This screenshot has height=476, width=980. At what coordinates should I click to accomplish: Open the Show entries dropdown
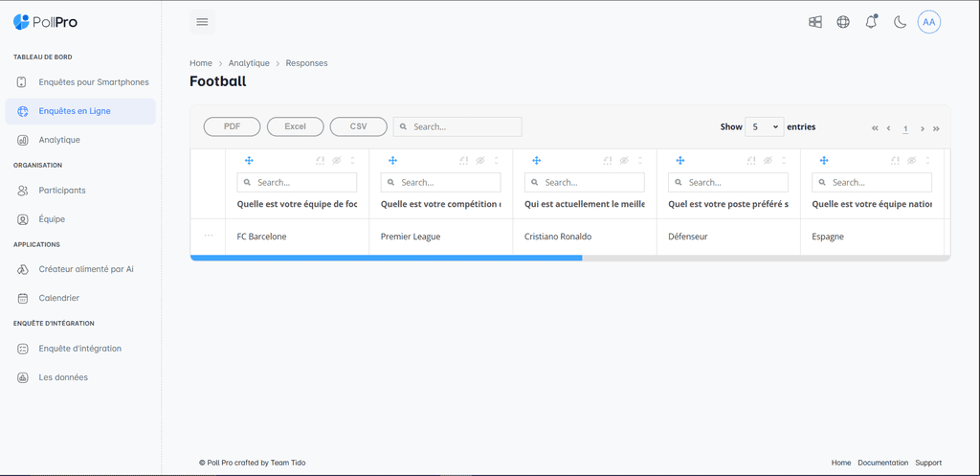[x=764, y=126]
